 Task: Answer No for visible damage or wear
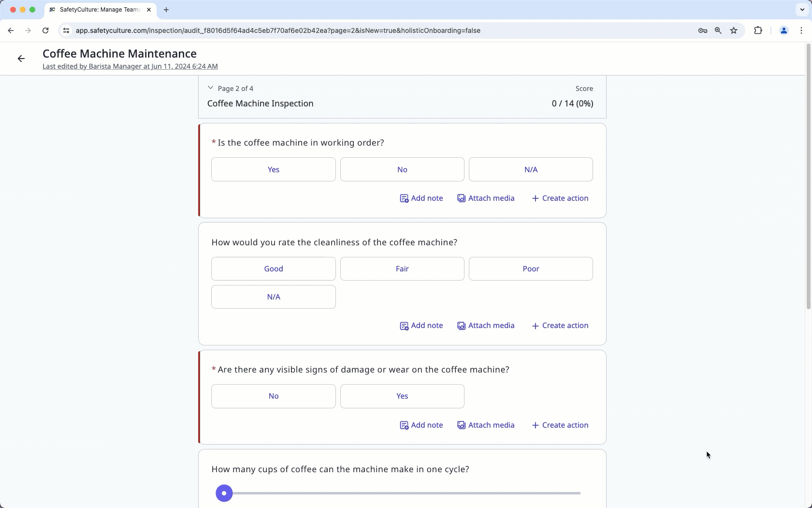[x=274, y=396]
